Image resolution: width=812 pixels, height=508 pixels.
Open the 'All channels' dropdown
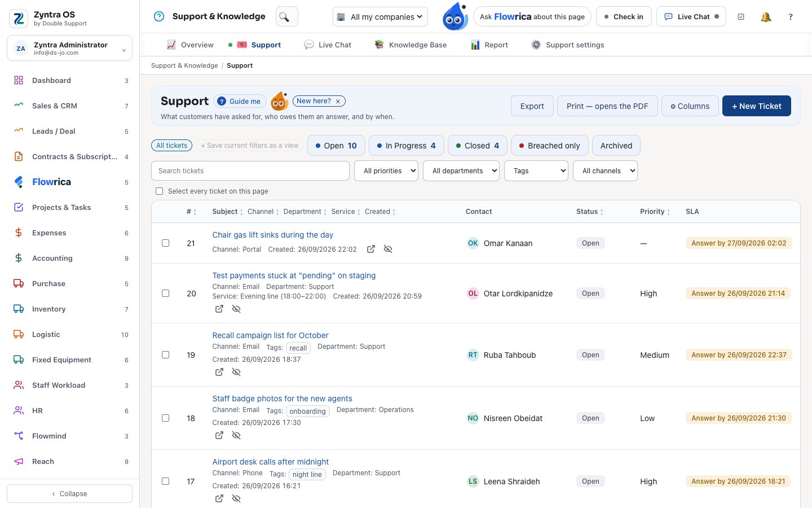tap(605, 171)
